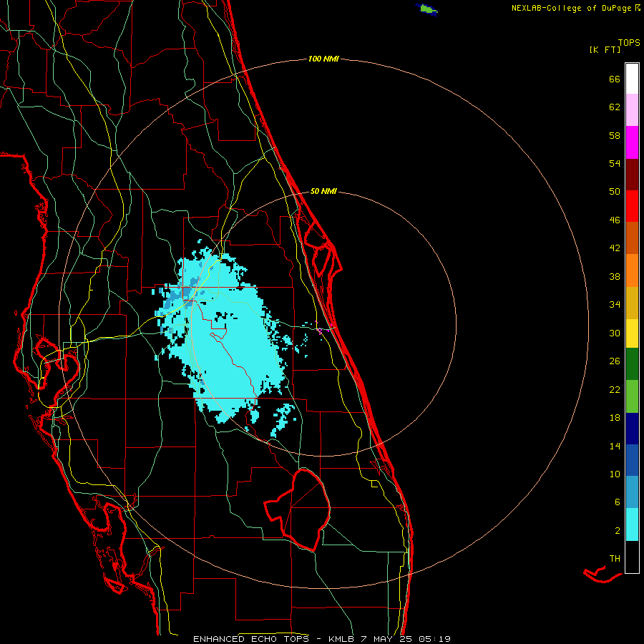644x644 pixels.
Task: Click the 42 scale value label
Action: coord(615,248)
